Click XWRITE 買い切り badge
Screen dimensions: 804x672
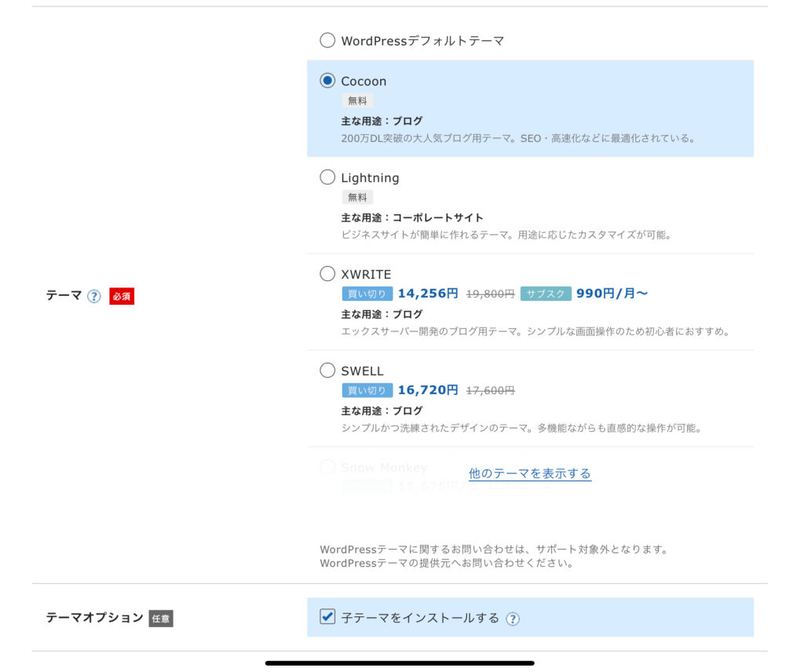click(x=367, y=294)
